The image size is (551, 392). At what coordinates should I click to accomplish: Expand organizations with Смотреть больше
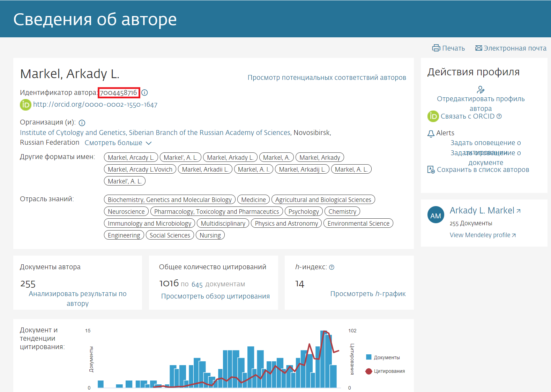point(118,143)
